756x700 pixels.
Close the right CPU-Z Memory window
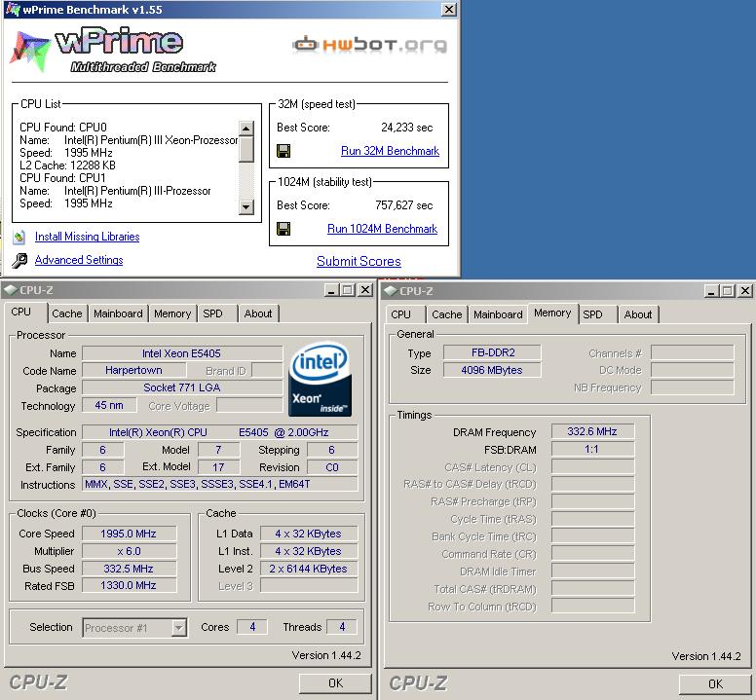coord(745,291)
